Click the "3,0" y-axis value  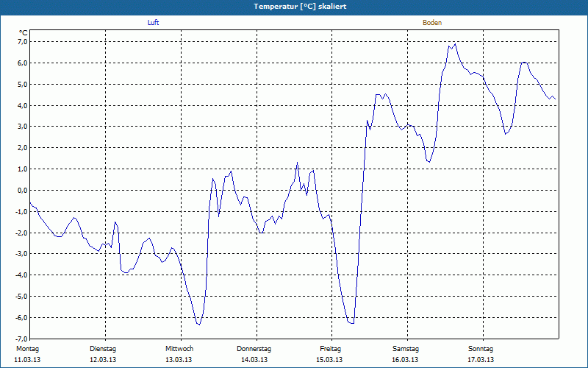pos(23,127)
